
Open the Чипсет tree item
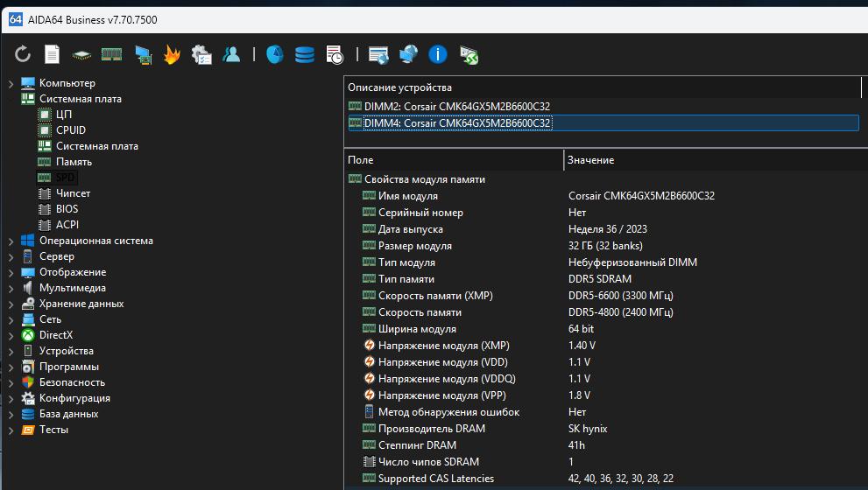73,193
